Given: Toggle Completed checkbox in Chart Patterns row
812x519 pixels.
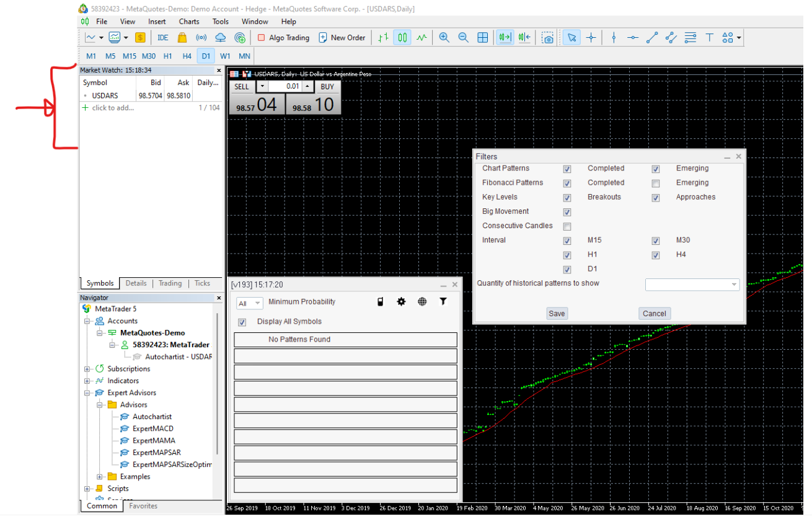Looking at the screenshot, I should click(567, 169).
